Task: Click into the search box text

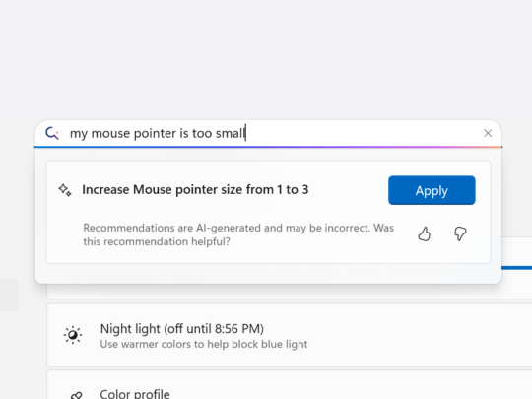Action: pyautogui.click(x=157, y=133)
